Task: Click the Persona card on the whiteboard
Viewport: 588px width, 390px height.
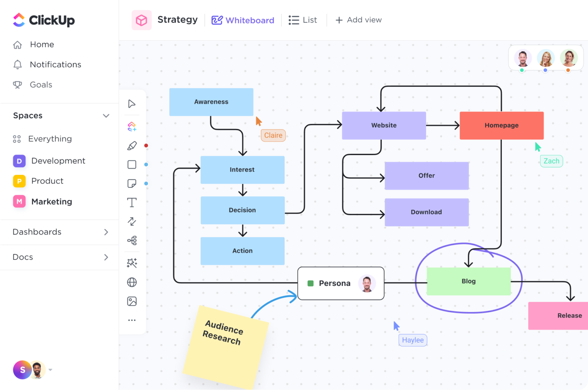Action: coord(340,283)
